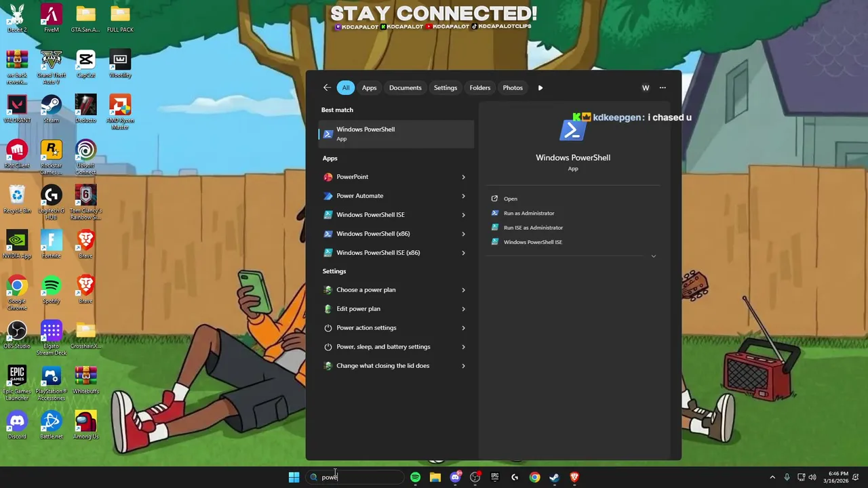Open Logitech G HUB taskbar icon
The image size is (868, 488).
[x=515, y=477]
